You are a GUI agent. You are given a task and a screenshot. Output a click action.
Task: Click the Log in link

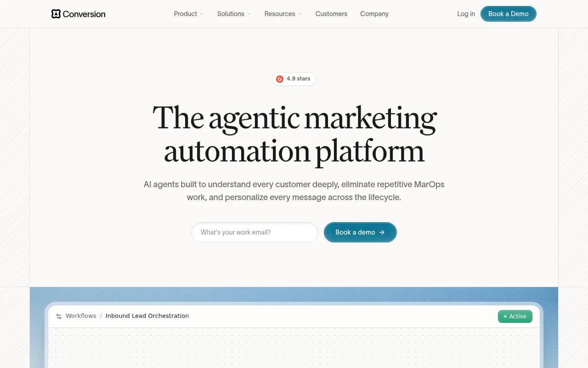(466, 14)
